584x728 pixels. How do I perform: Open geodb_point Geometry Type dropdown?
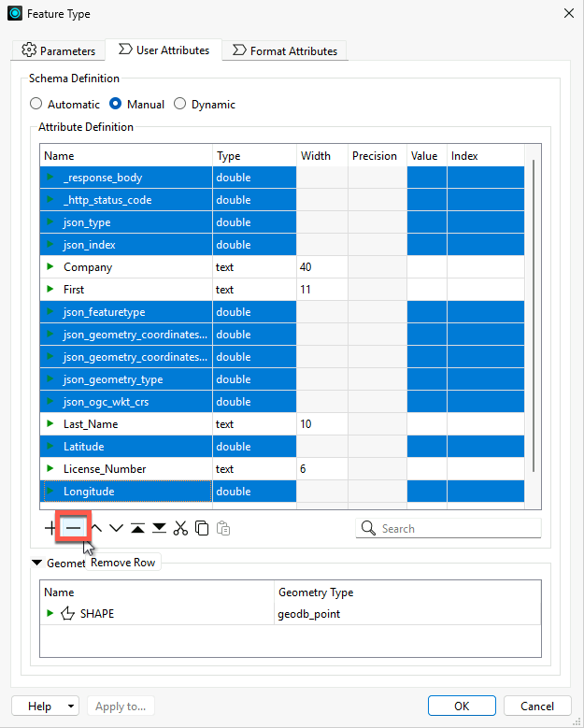coord(407,614)
